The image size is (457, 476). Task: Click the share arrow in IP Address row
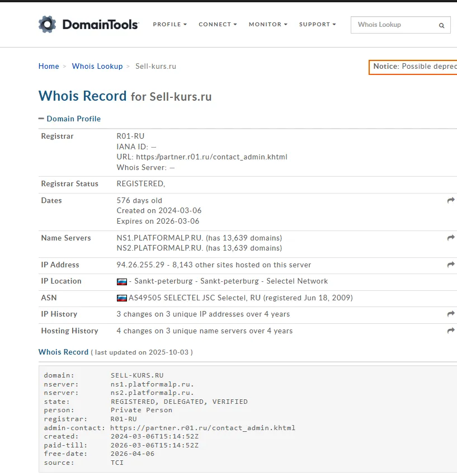tap(451, 265)
